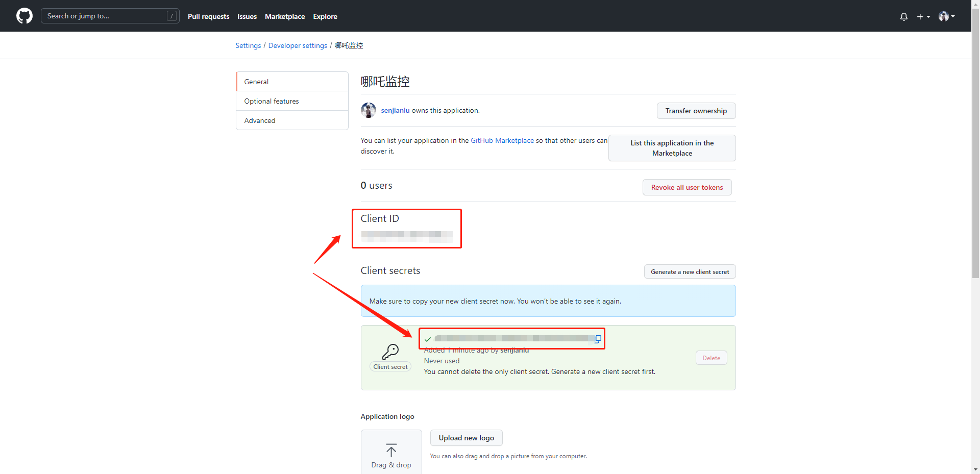Click Upload new logo button

466,438
